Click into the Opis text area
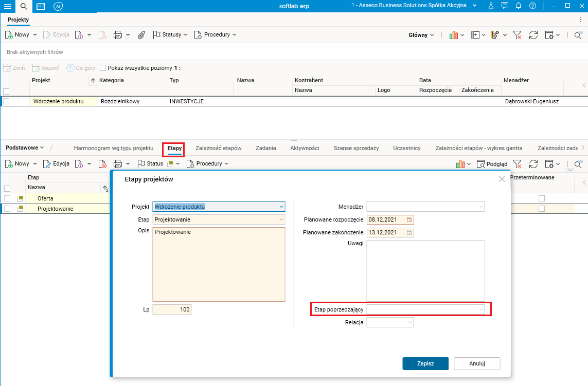The width and height of the screenshot is (588, 386). (x=219, y=264)
